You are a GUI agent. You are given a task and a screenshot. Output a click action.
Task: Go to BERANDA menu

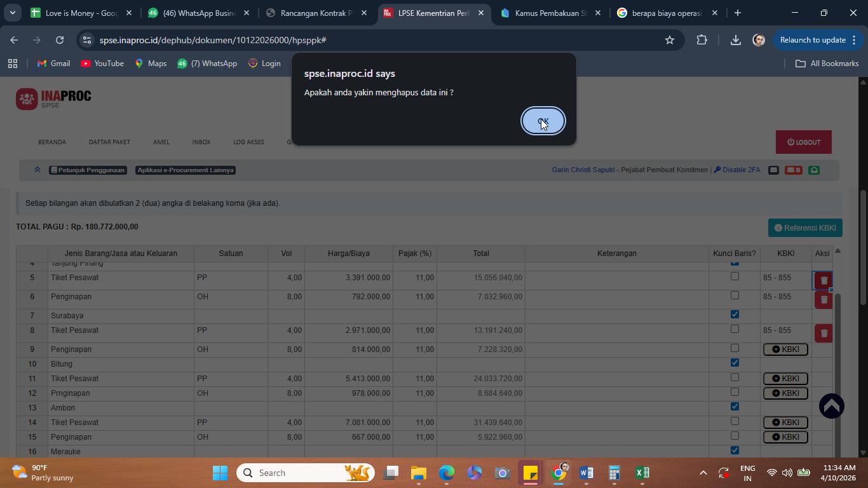[52, 142]
